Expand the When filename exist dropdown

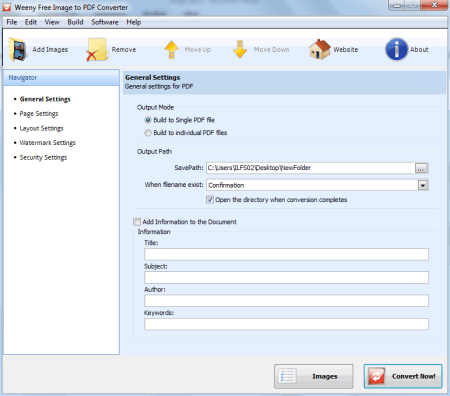click(x=423, y=185)
